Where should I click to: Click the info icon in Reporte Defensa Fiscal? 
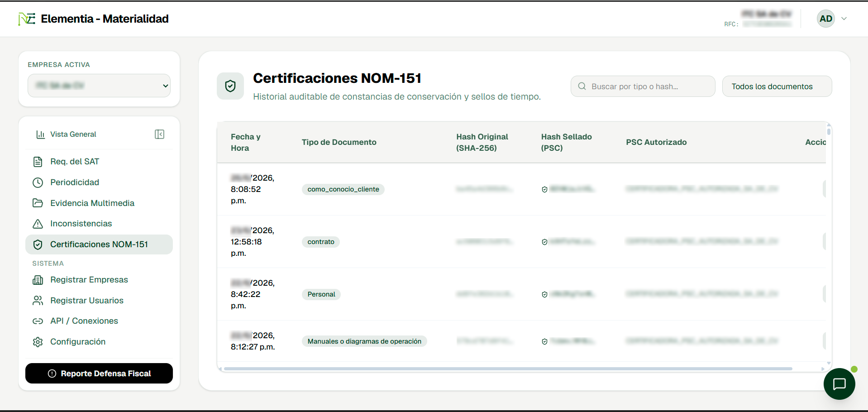tap(52, 374)
